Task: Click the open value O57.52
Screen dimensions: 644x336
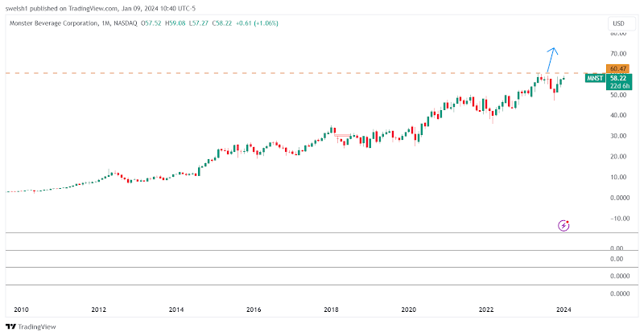Action: (151, 23)
